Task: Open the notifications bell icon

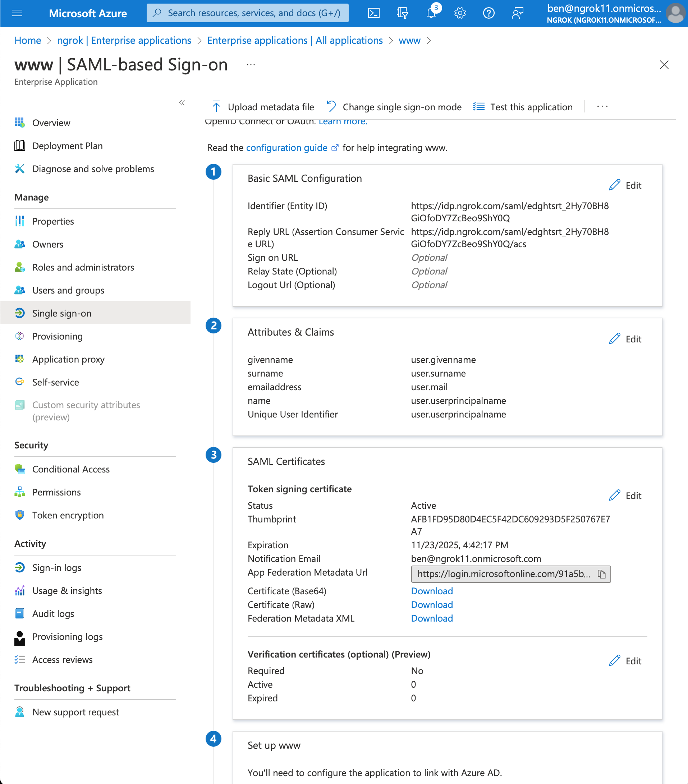Action: (x=431, y=13)
